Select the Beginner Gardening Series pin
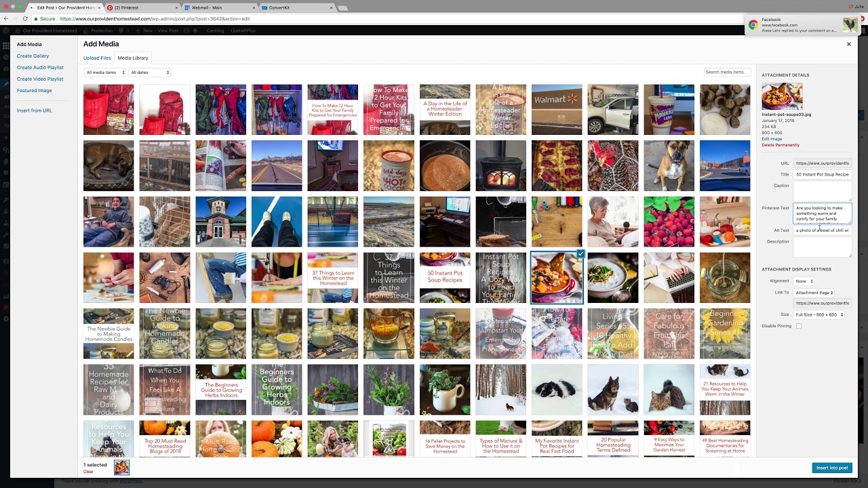This screenshot has width=868, height=488. (725, 333)
